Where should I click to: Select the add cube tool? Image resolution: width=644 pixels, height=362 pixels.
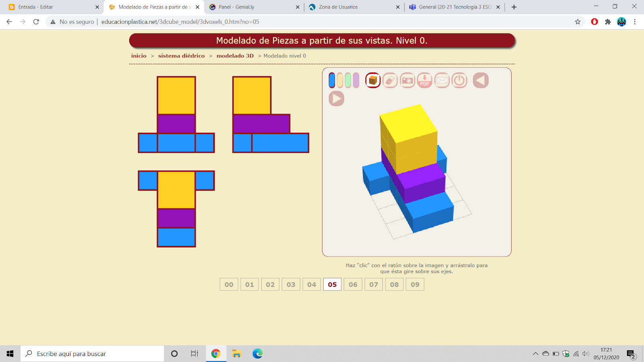tap(373, 80)
